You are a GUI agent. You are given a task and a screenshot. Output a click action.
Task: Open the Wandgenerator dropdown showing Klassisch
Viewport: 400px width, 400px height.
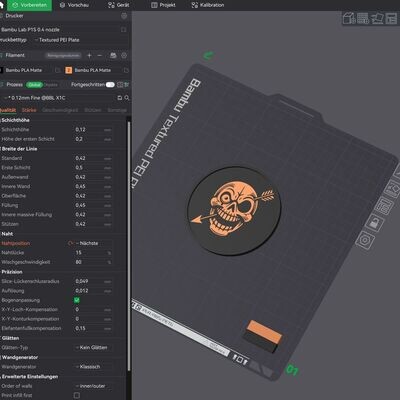[94, 367]
